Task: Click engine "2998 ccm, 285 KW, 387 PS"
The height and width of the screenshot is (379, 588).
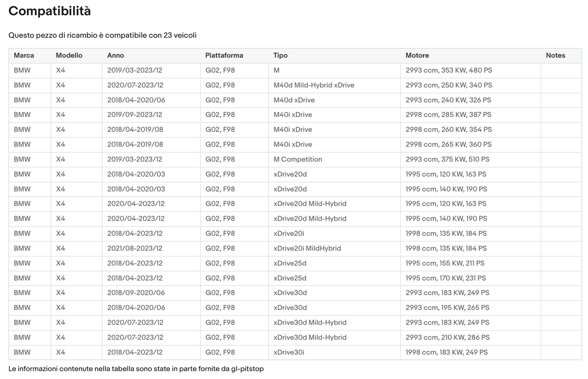Action: click(x=448, y=115)
